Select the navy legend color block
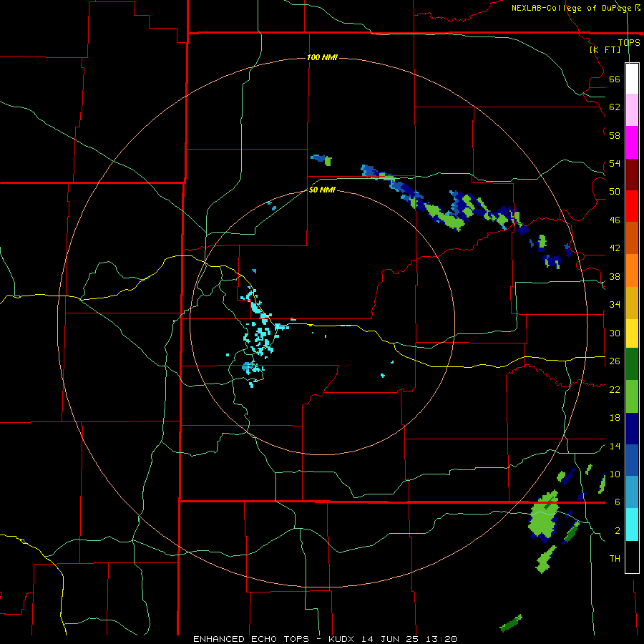 point(632,429)
